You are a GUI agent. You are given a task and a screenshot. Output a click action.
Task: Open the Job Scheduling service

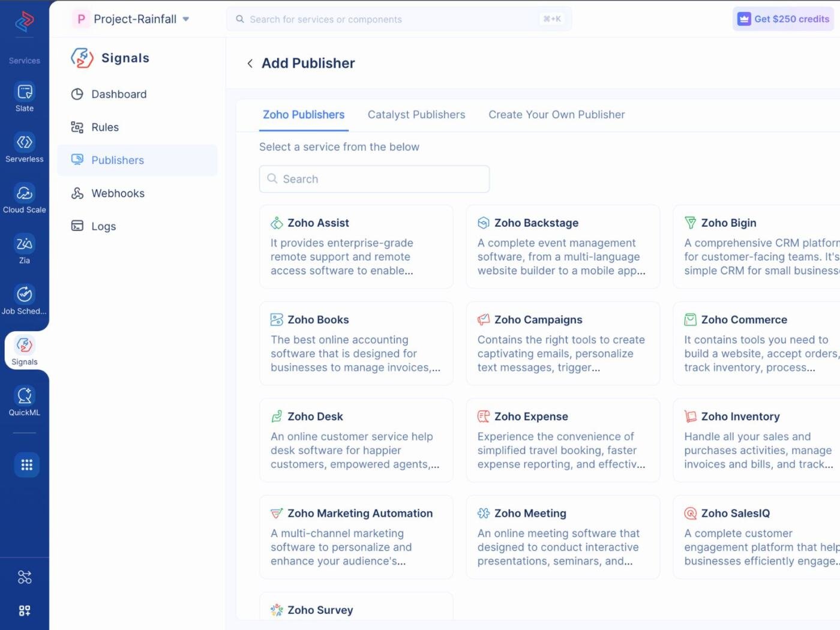click(25, 299)
